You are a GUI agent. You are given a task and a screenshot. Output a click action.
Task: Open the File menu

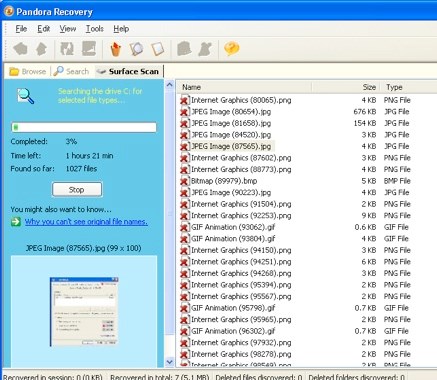21,29
